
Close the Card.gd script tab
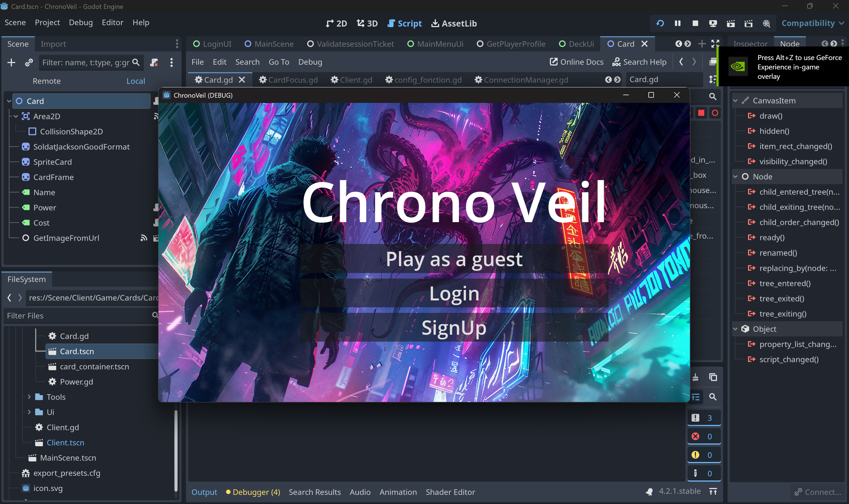[242, 80]
